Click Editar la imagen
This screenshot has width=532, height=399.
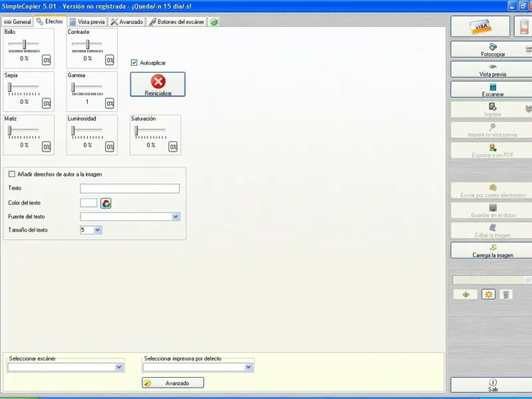coord(493,230)
